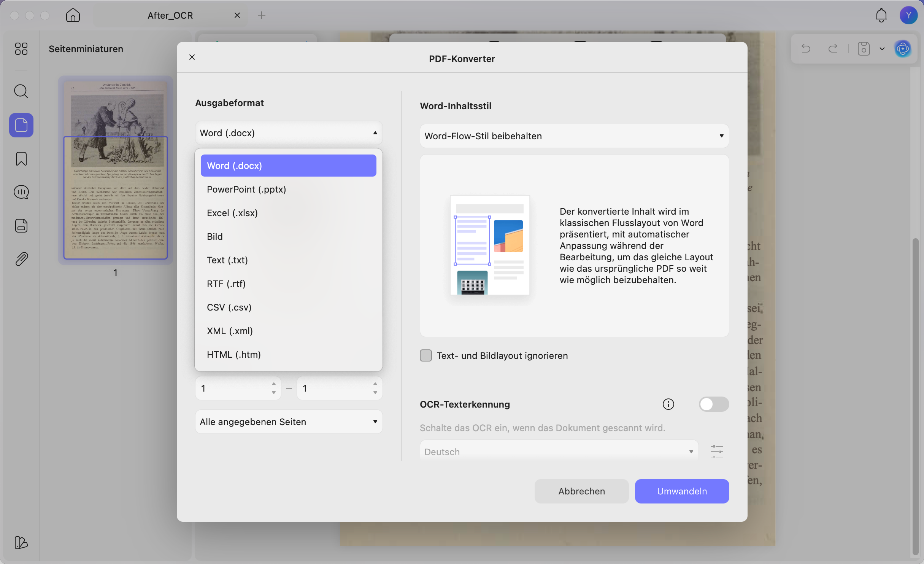Open the AI assistant icon
The height and width of the screenshot is (564, 924).
point(903,49)
